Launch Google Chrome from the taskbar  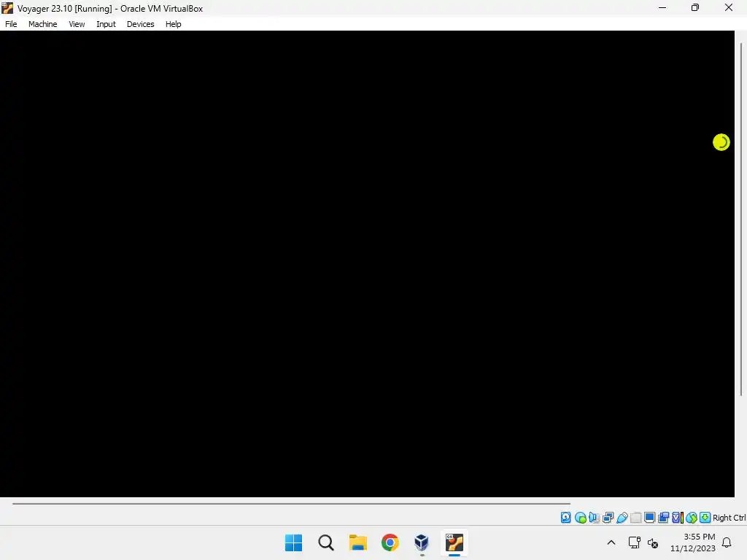pos(390,542)
